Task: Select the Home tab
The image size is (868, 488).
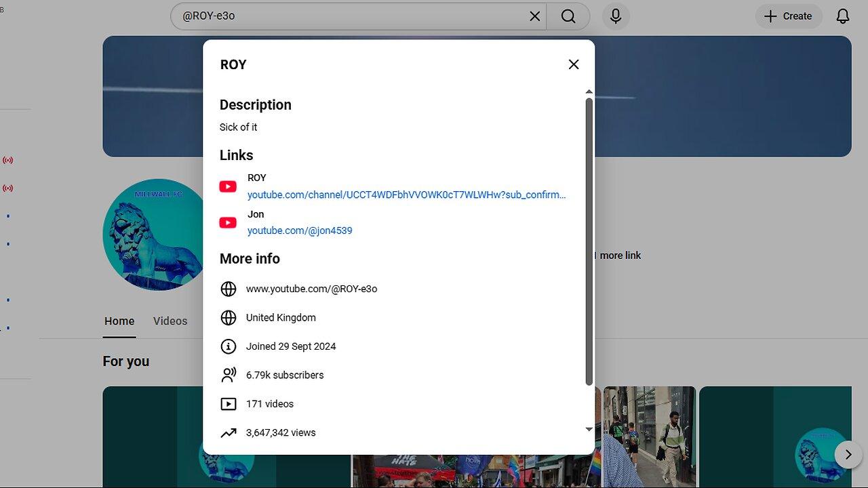Action: click(x=119, y=321)
